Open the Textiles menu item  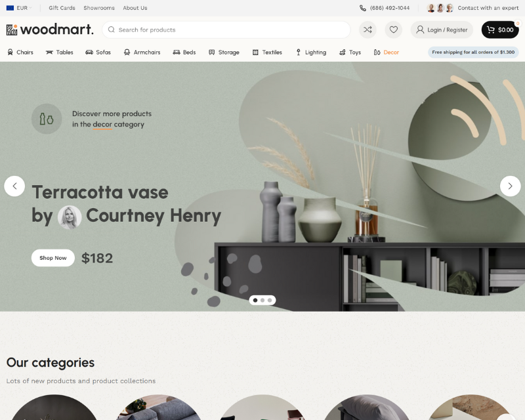(x=272, y=52)
